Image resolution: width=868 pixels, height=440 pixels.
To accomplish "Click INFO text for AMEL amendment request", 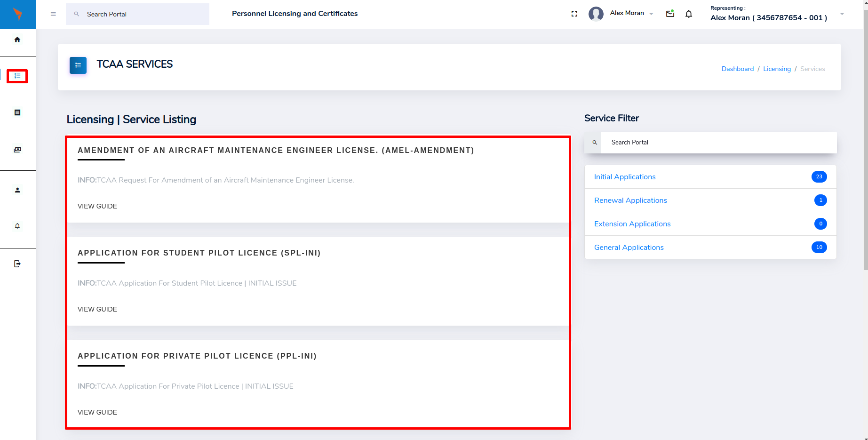I will pos(216,180).
